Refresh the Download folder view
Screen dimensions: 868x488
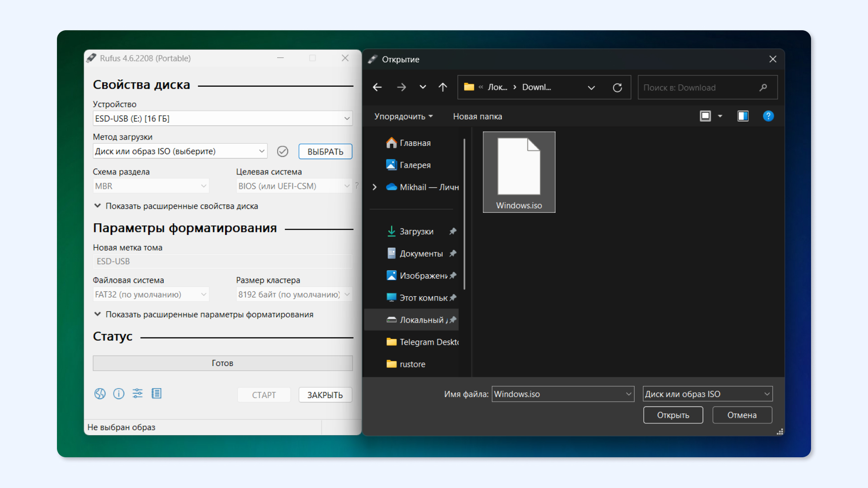coord(618,88)
